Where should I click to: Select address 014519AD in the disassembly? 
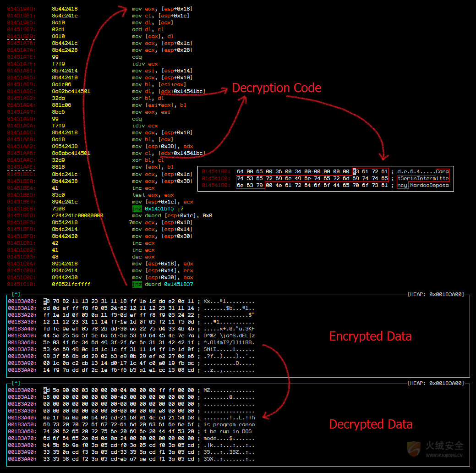click(22, 9)
